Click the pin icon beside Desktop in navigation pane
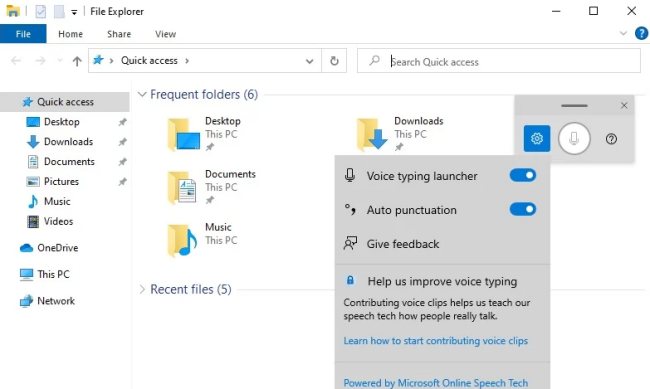The height and width of the screenshot is (389, 650). pos(122,122)
